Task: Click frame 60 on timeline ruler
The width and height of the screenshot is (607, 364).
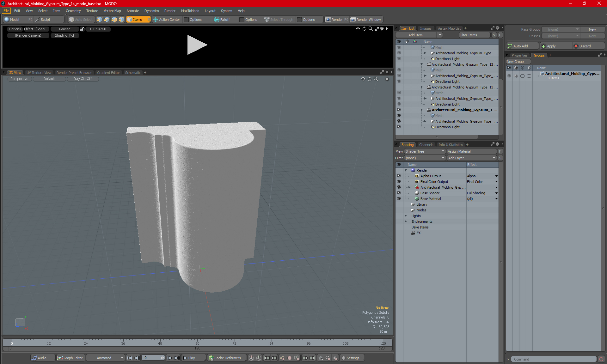Action: point(197,343)
